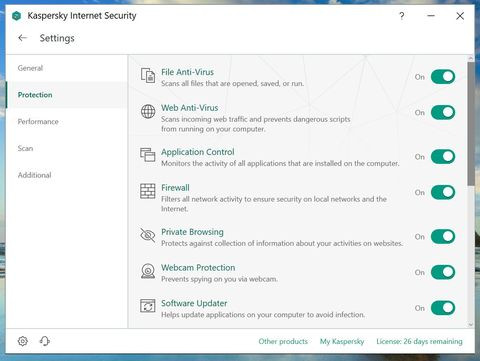Open Application Control settings link
Viewport: 480px width, 361px height.
click(198, 152)
